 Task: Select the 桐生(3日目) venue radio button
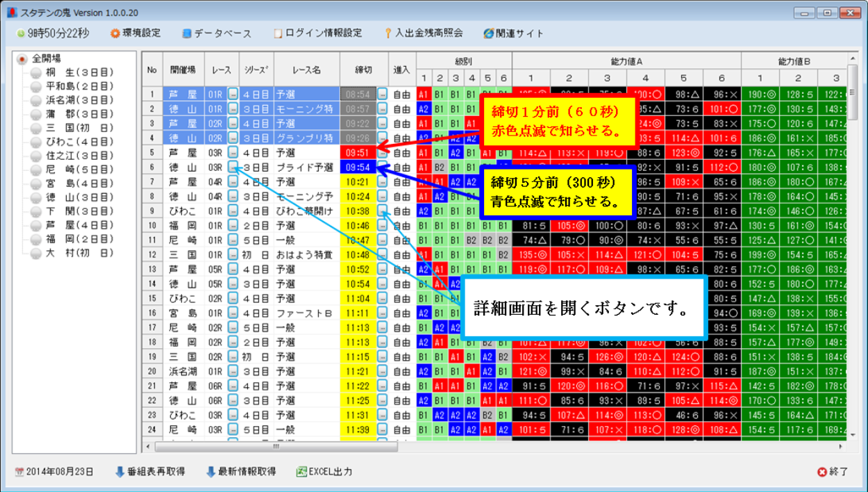click(x=36, y=72)
